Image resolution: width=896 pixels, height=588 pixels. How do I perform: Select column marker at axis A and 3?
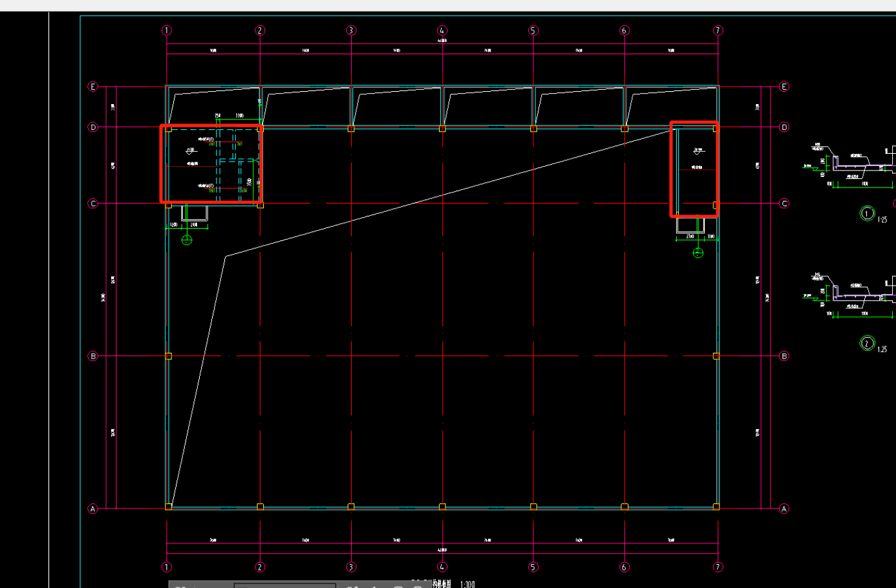pyautogui.click(x=351, y=507)
